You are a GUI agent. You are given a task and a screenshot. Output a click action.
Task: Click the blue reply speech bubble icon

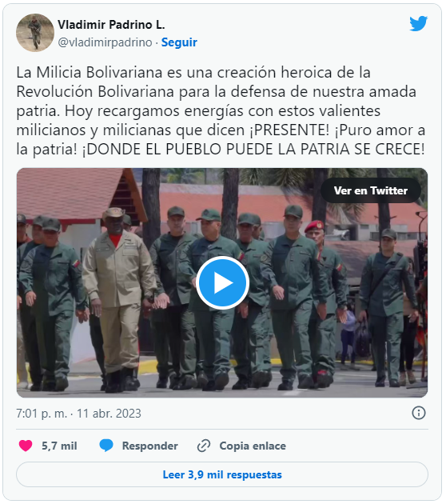[106, 446]
